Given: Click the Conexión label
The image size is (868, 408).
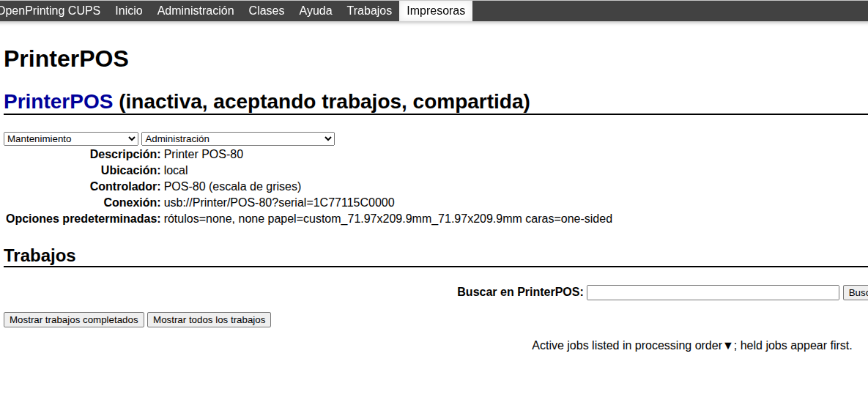Looking at the screenshot, I should coord(132,203).
